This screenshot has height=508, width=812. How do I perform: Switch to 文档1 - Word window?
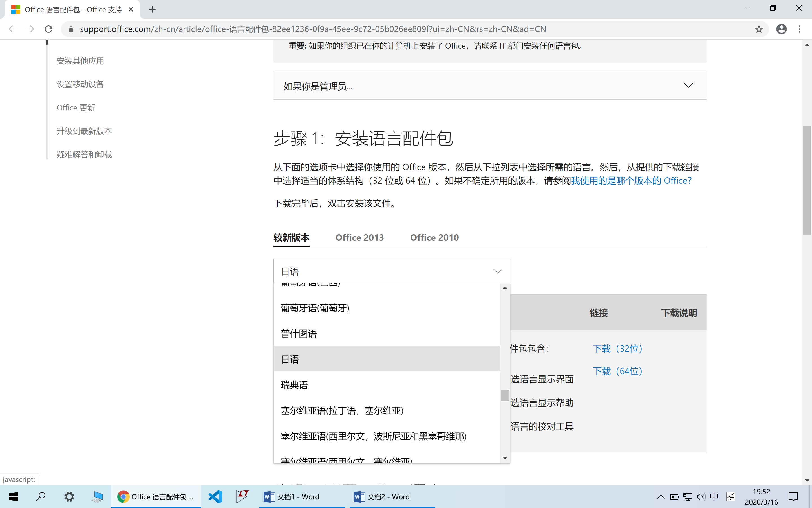[302, 497]
